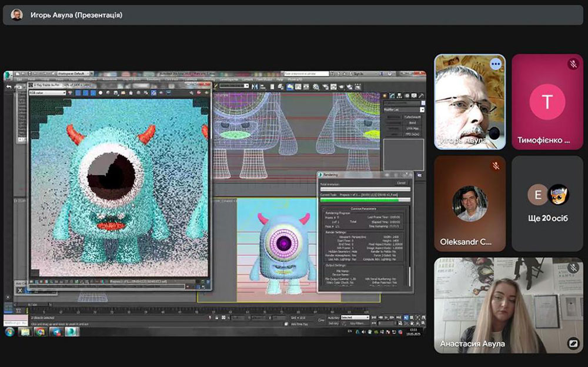Image resolution: width=588 pixels, height=367 pixels.
Task: Open the Hierarchy command panel
Action: (399, 96)
